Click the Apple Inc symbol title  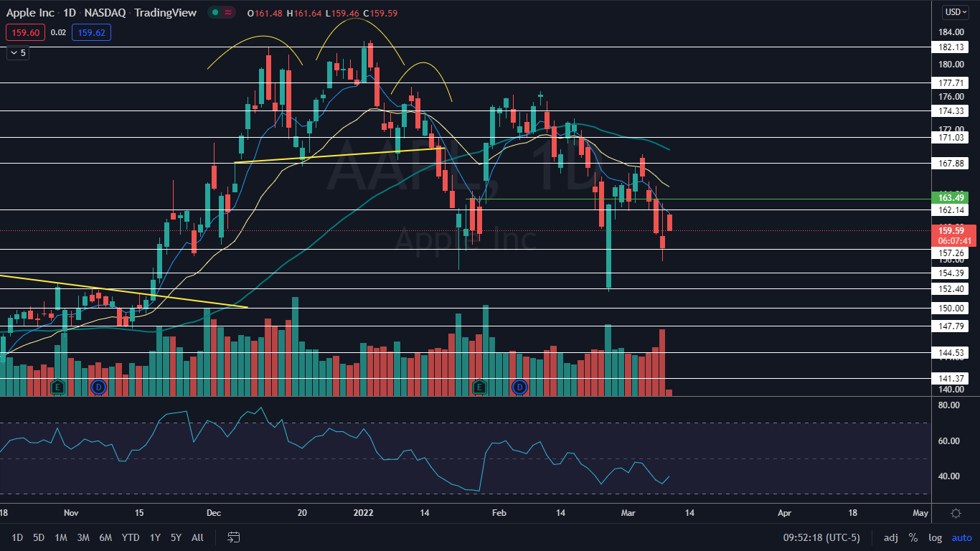pyautogui.click(x=30, y=13)
